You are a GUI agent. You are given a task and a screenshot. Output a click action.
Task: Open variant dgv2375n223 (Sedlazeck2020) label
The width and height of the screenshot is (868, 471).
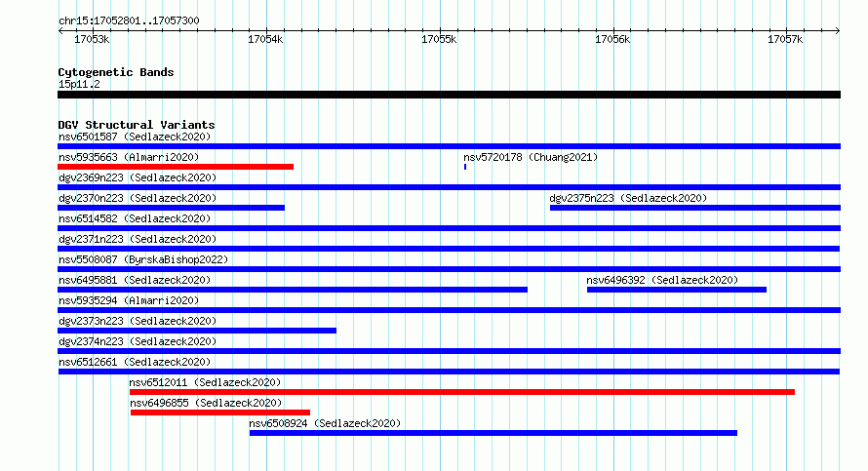click(628, 198)
